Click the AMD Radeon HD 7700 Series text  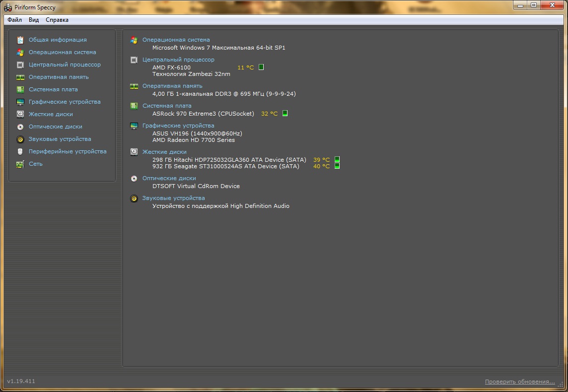point(194,140)
